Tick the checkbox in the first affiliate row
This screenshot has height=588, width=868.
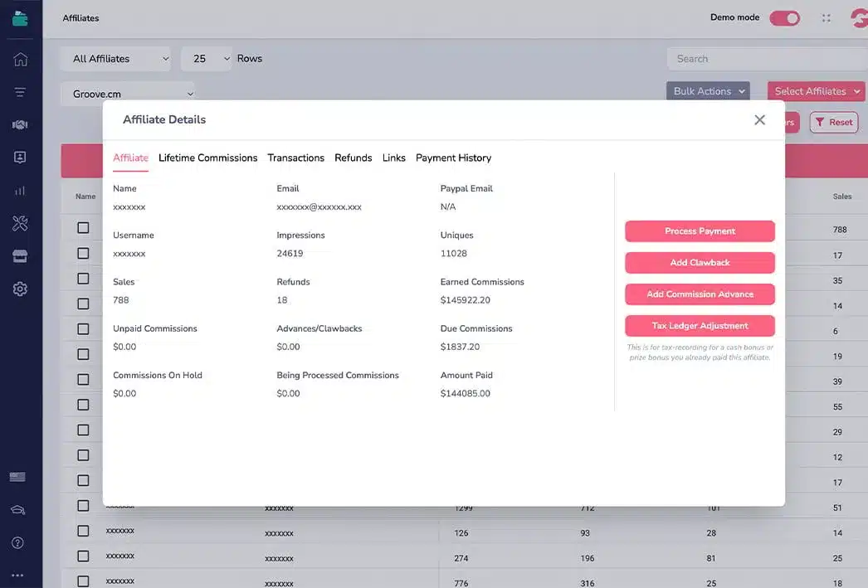83,228
